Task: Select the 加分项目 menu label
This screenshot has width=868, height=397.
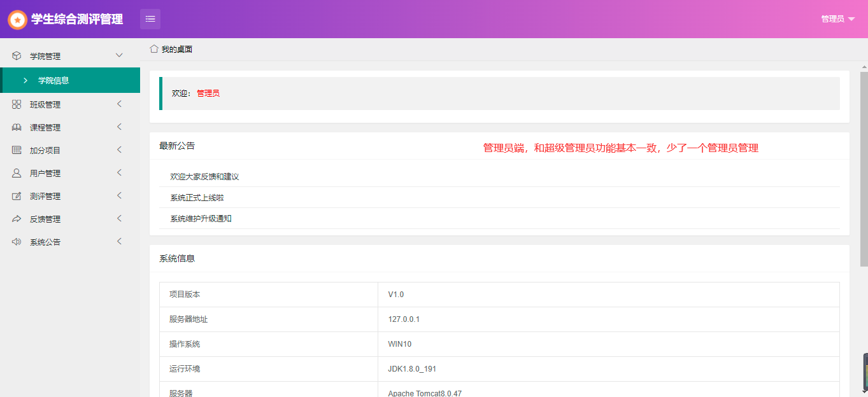Action: (x=45, y=150)
